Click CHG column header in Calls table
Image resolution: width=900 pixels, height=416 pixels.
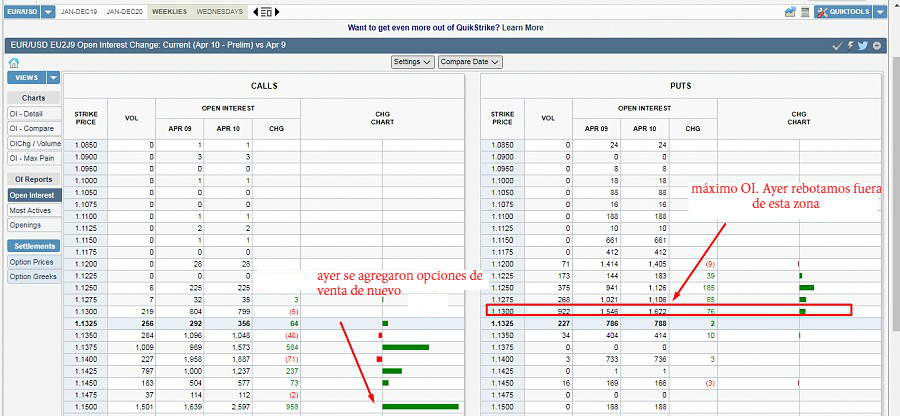pos(277,129)
